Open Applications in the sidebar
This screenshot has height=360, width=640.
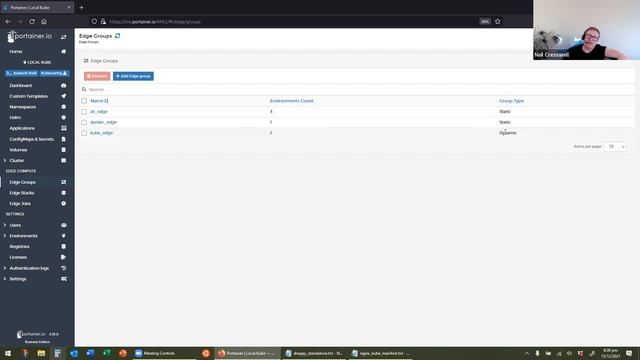[22, 128]
